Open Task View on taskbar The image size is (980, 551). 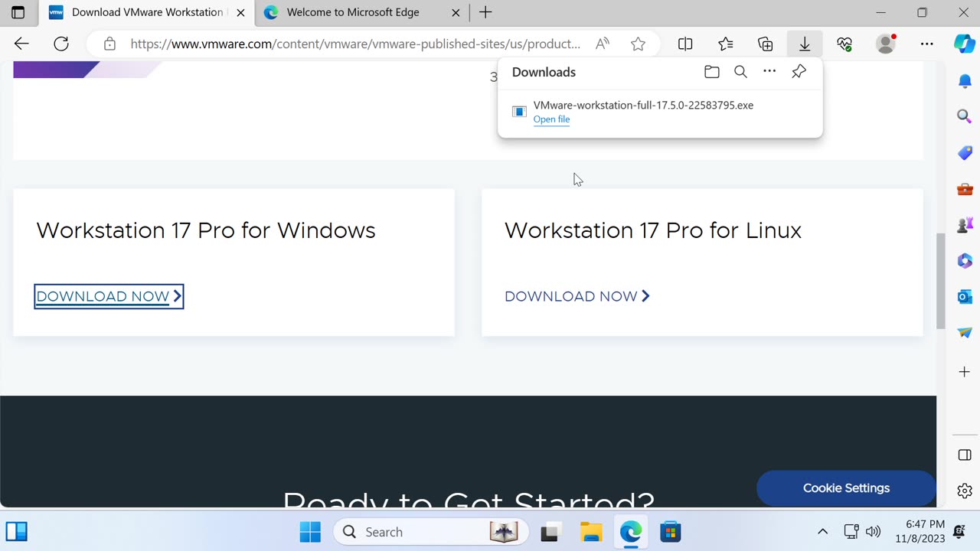click(x=550, y=532)
